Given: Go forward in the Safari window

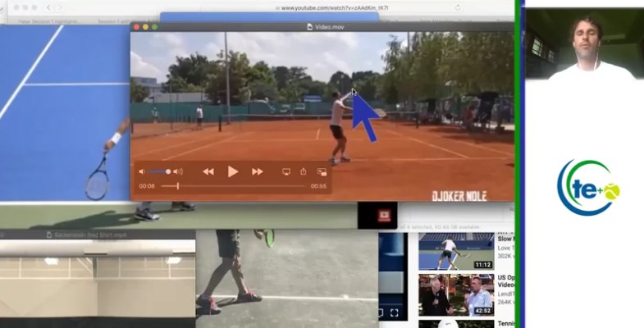Looking at the screenshot, I should click(60, 8).
